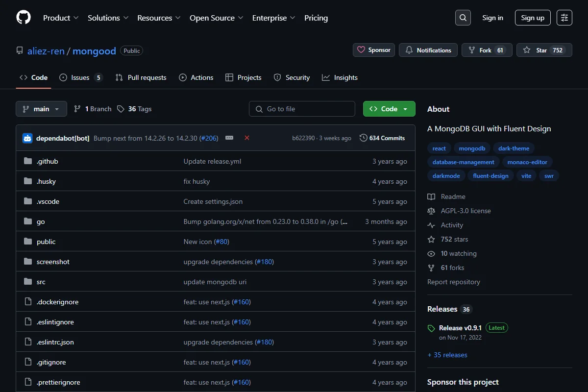Screen dimensions: 588x392
Task: Open the Pull requests tab
Action: (141, 77)
